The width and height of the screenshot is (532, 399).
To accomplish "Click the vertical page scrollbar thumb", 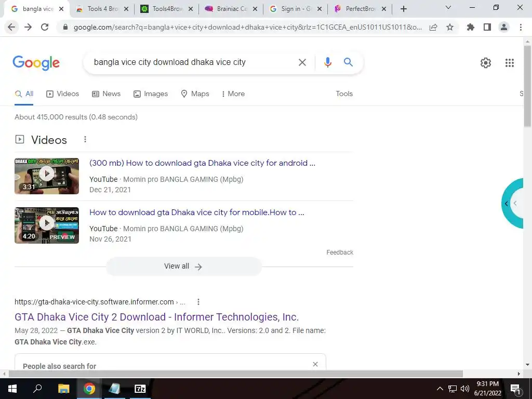I will click(527, 86).
